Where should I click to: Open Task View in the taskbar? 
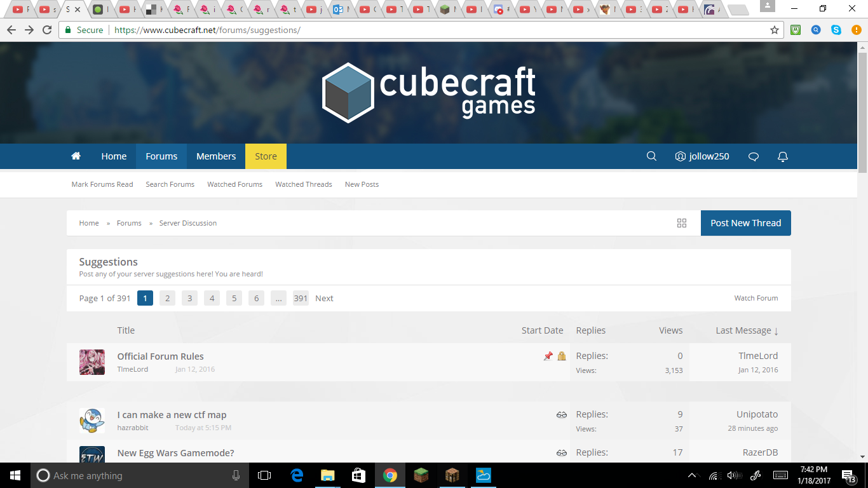coord(264,475)
